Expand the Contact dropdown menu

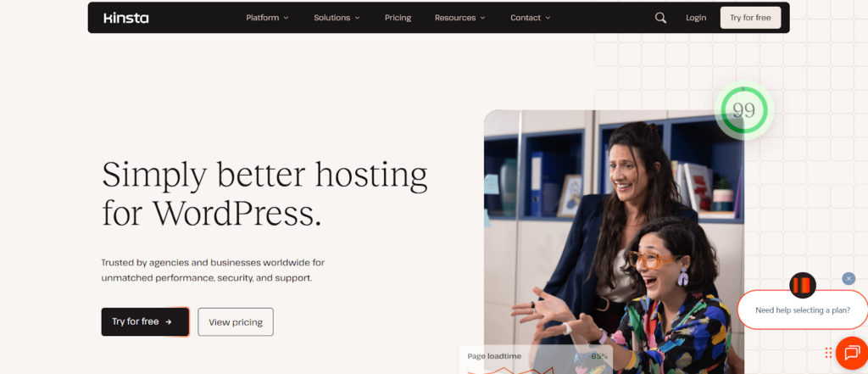(x=531, y=18)
